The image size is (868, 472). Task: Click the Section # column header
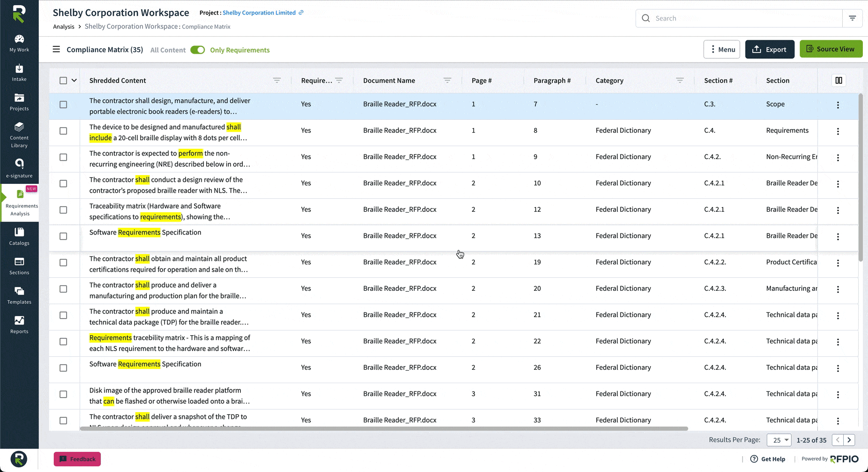[x=718, y=81]
